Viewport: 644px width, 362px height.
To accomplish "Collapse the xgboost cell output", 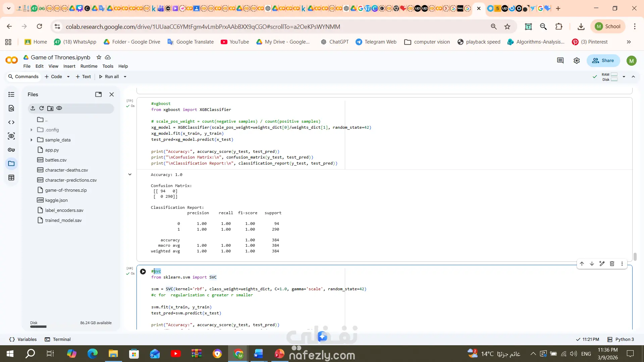I will [x=130, y=174].
